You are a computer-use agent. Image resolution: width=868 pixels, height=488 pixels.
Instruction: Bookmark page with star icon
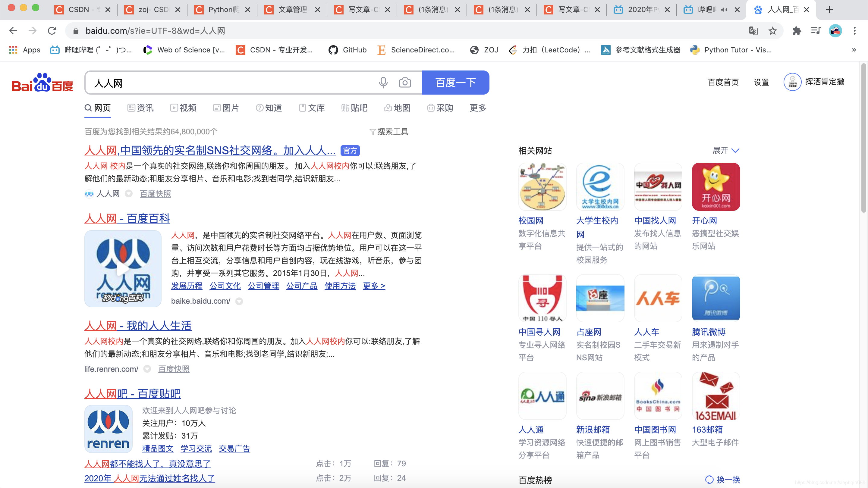pos(773,31)
